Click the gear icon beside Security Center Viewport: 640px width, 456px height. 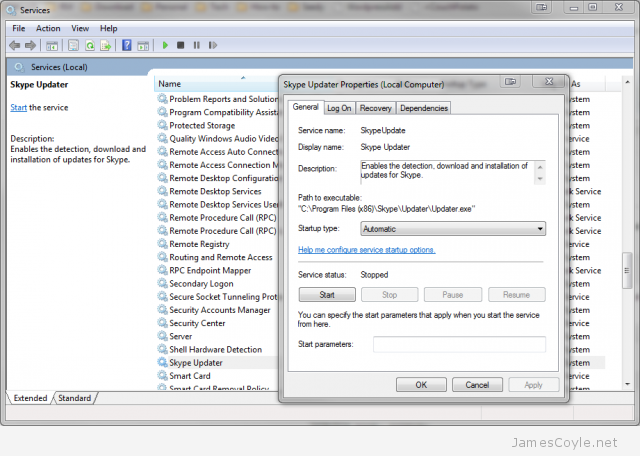pyautogui.click(x=162, y=323)
